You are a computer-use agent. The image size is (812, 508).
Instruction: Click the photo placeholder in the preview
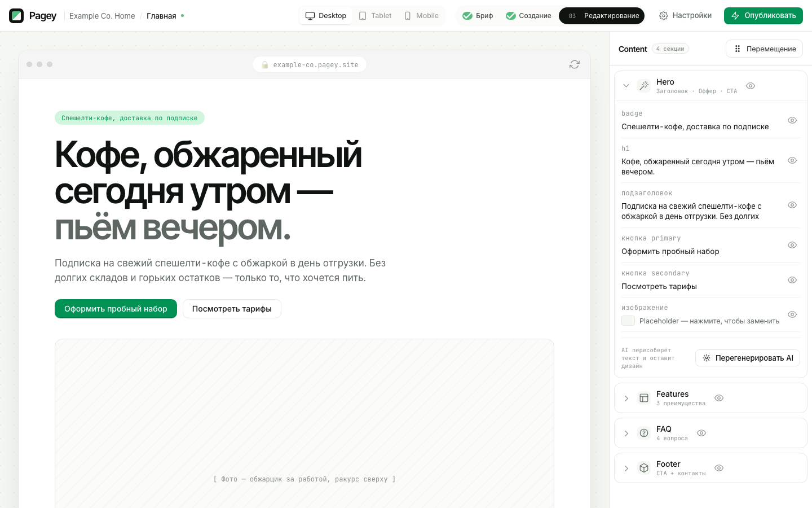pyautogui.click(x=304, y=423)
